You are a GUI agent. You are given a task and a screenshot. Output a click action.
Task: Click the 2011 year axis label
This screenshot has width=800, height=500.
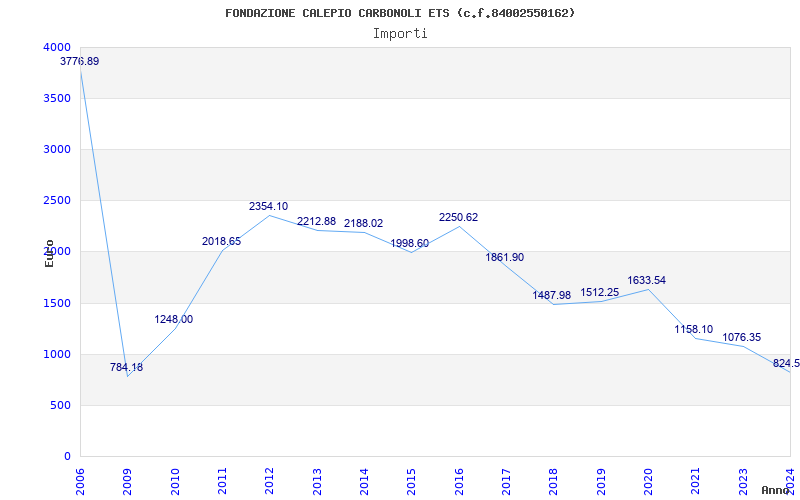click(x=222, y=482)
